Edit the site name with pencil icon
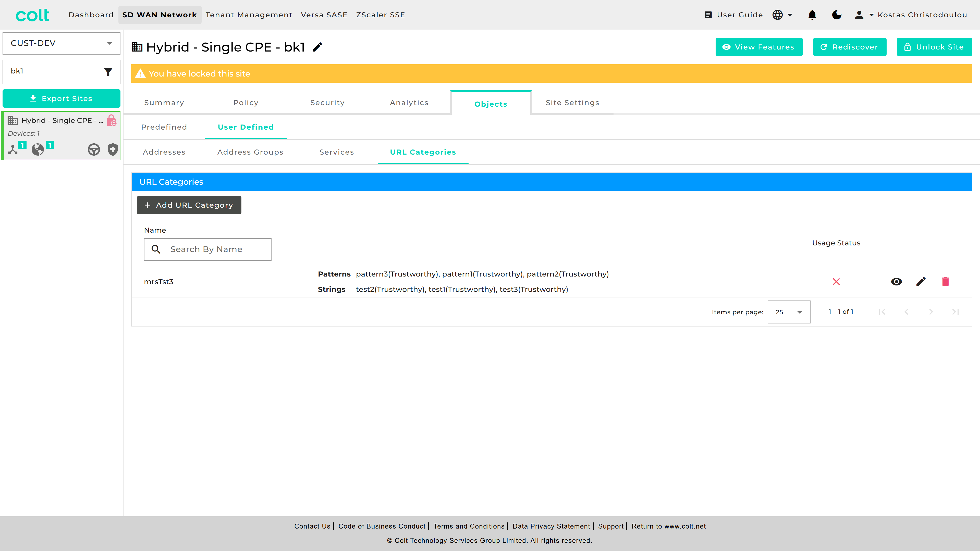 click(x=317, y=47)
